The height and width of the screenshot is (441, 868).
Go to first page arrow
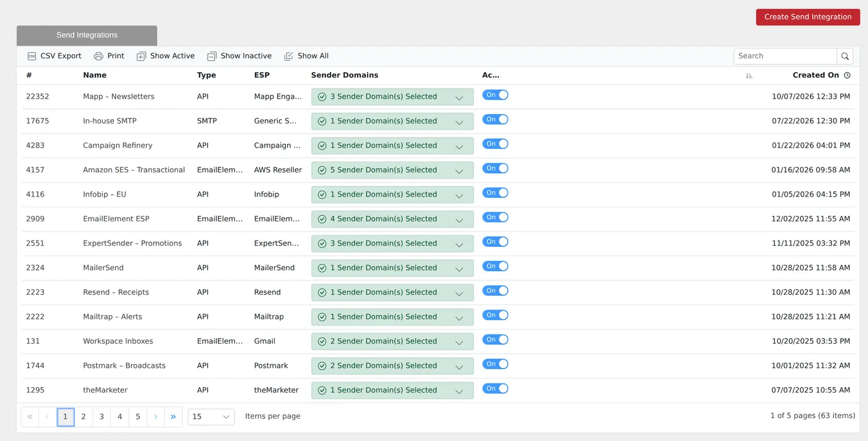click(30, 417)
